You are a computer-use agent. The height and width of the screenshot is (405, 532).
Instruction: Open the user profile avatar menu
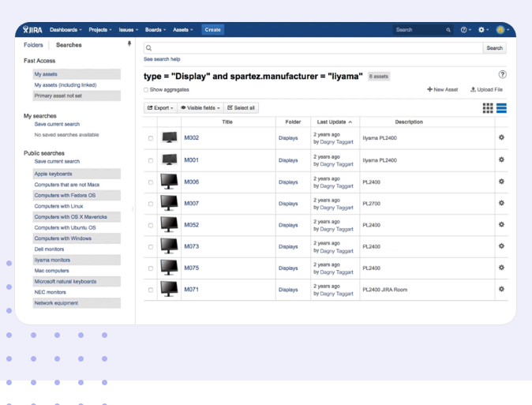tap(500, 30)
